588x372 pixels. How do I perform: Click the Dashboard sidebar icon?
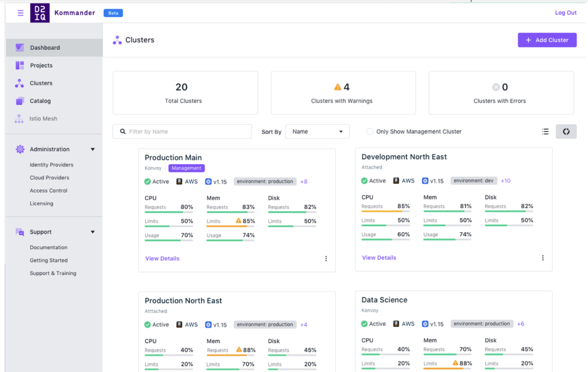click(20, 47)
